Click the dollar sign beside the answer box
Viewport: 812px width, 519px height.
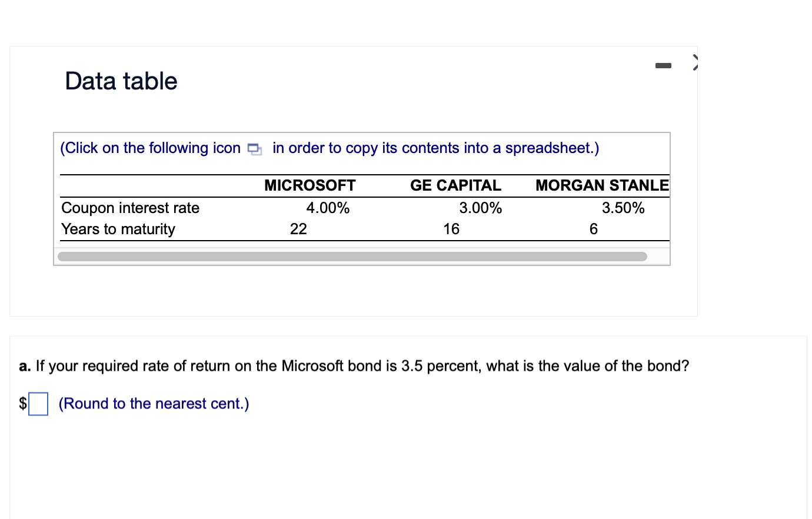click(22, 404)
